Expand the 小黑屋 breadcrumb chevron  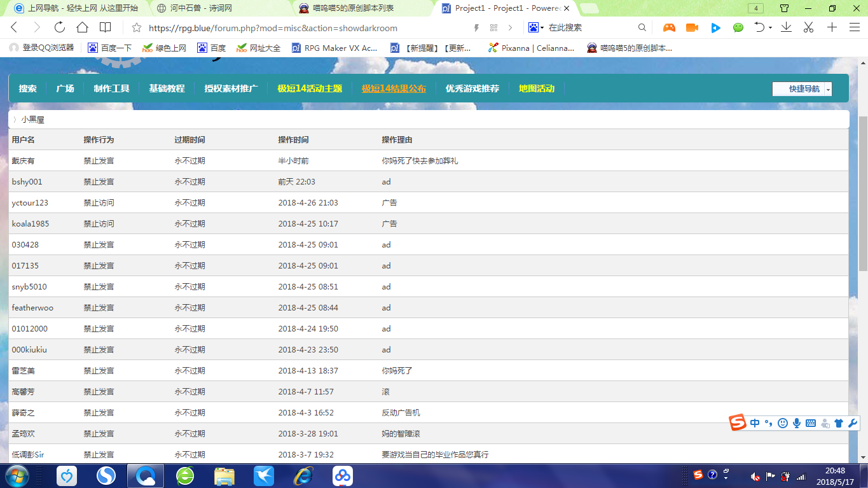15,120
